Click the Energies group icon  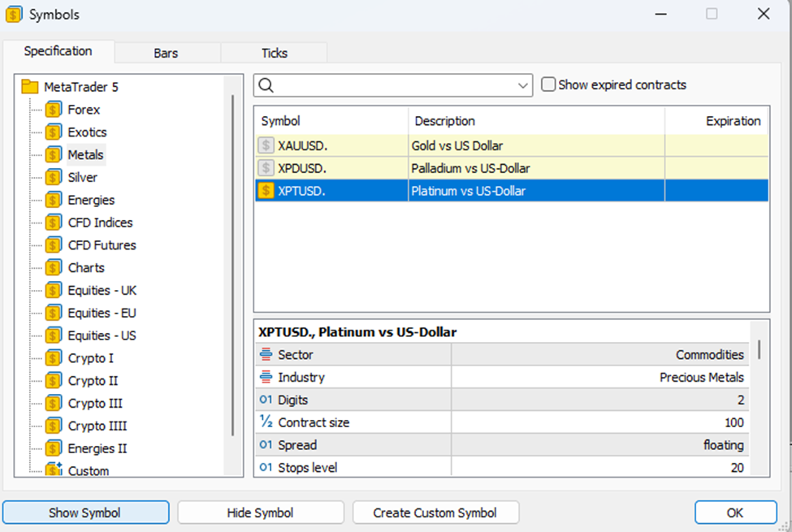[53, 200]
